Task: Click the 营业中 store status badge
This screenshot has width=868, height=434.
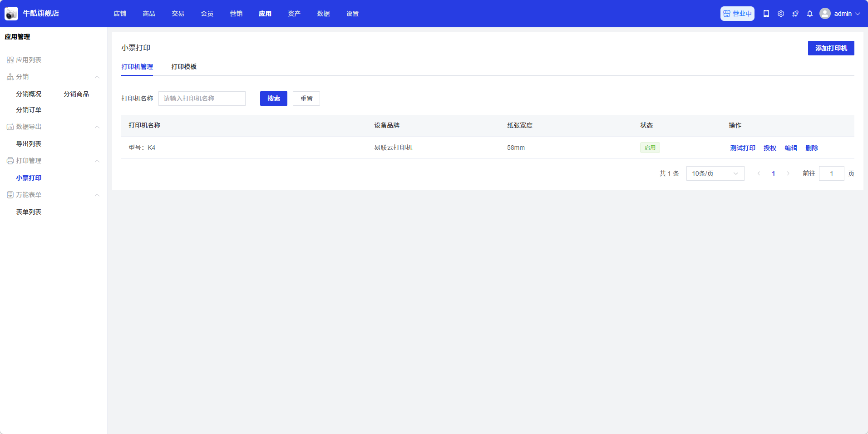Action: click(x=737, y=14)
